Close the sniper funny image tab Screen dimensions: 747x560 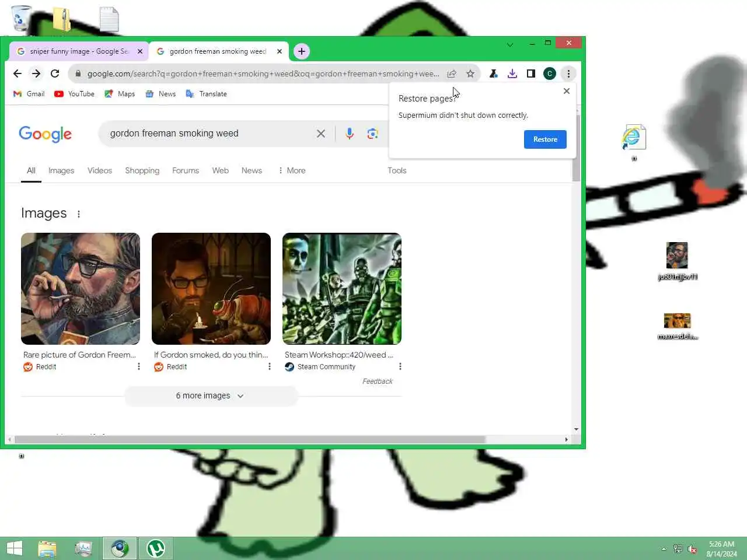[x=140, y=51]
